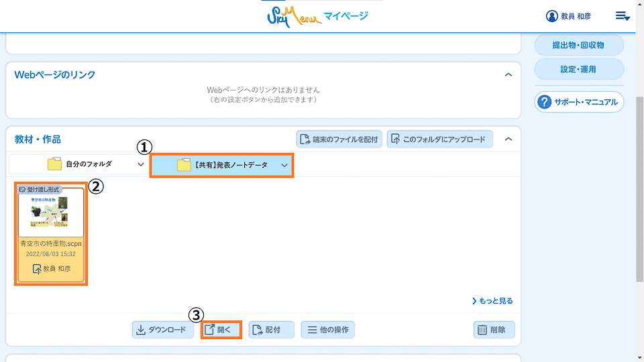This screenshot has width=644, height=362.
Task: Open 提出物・回収物 in the sidebar
Action: coord(578,46)
